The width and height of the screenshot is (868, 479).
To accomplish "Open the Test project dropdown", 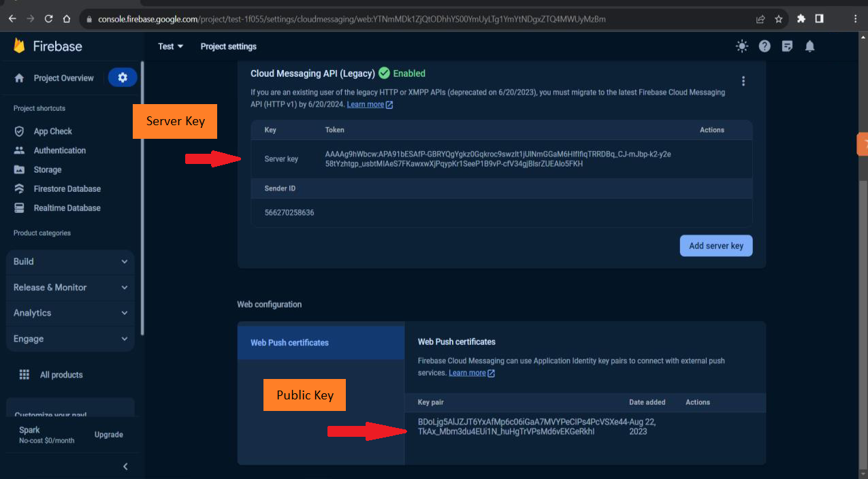I will coord(170,46).
